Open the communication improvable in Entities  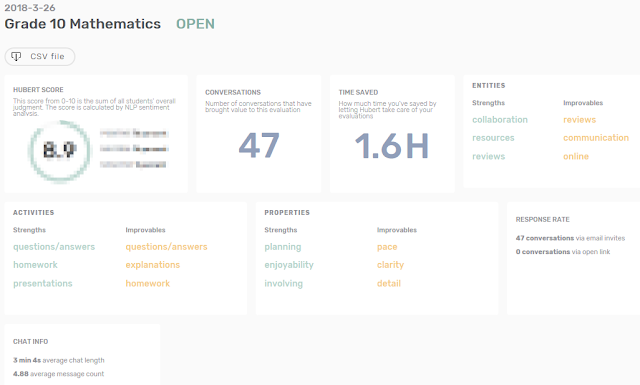tap(596, 138)
